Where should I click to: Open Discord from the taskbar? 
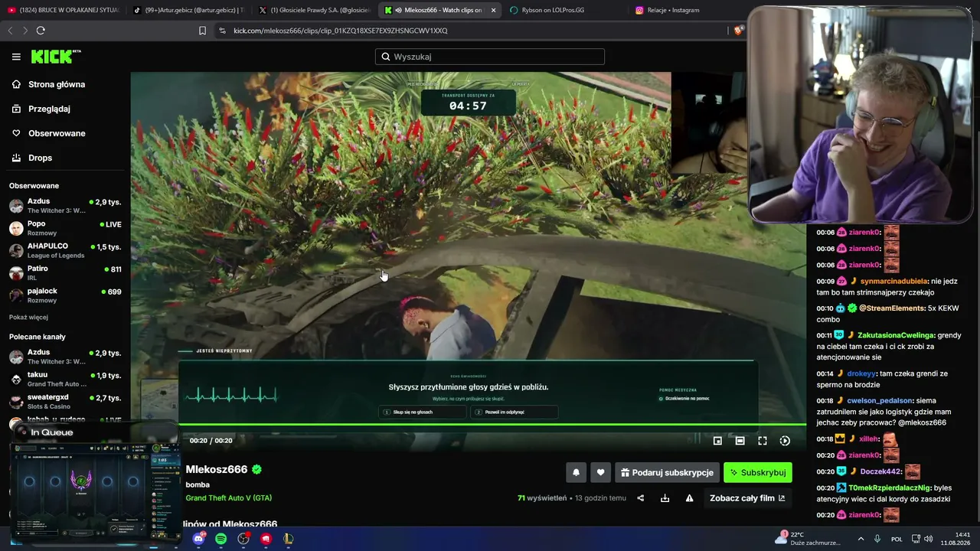tap(199, 539)
